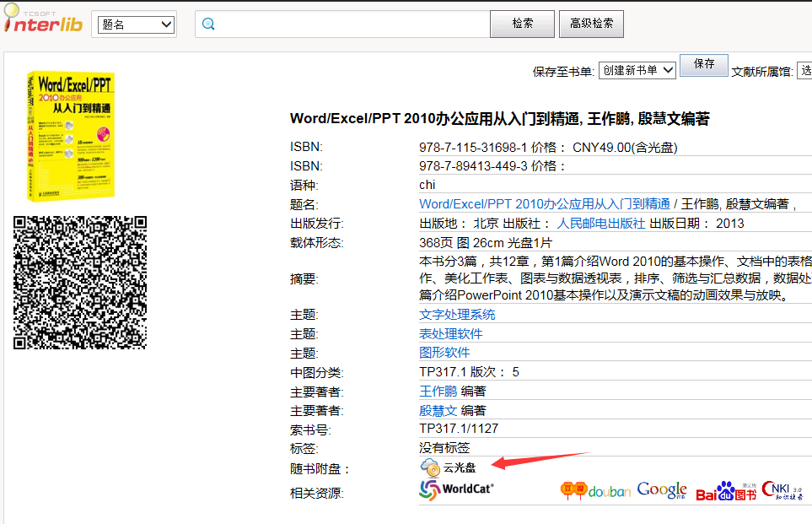Click the 相关资源 label
812x524 pixels.
pos(316,493)
